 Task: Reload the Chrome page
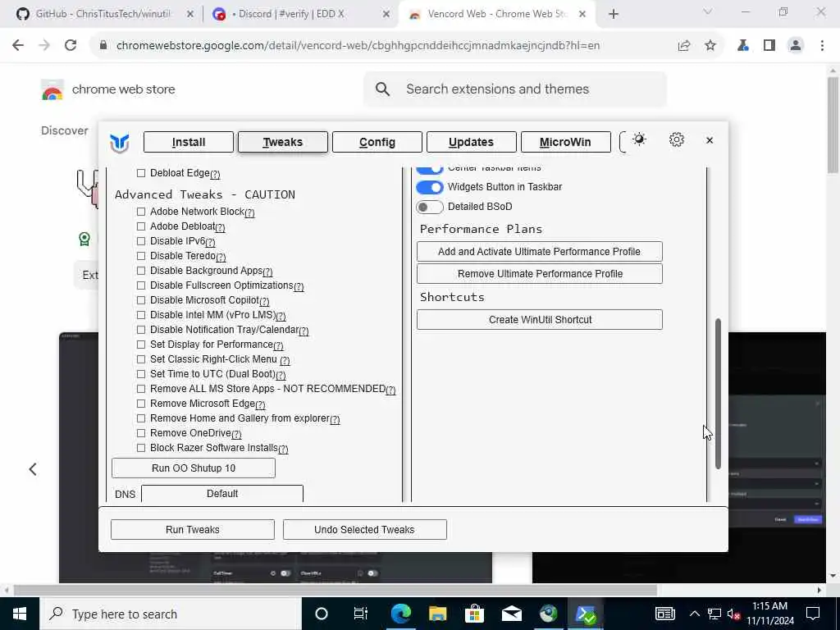(x=71, y=46)
